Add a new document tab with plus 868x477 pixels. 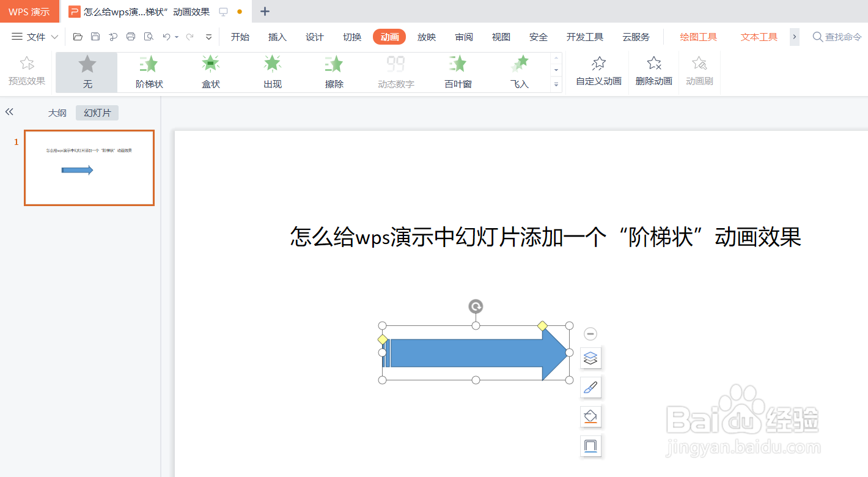tap(265, 11)
